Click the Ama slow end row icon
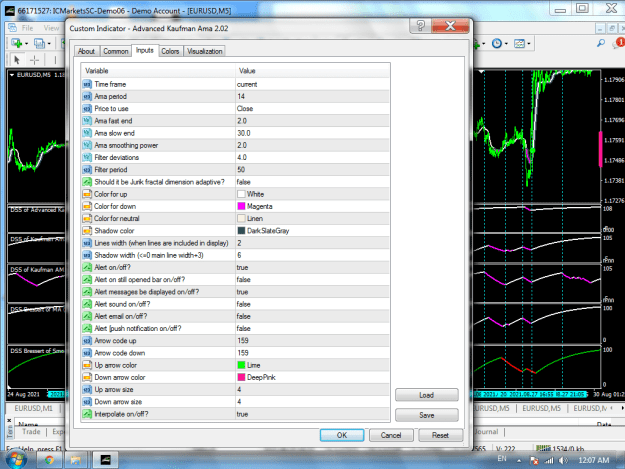 (x=87, y=133)
